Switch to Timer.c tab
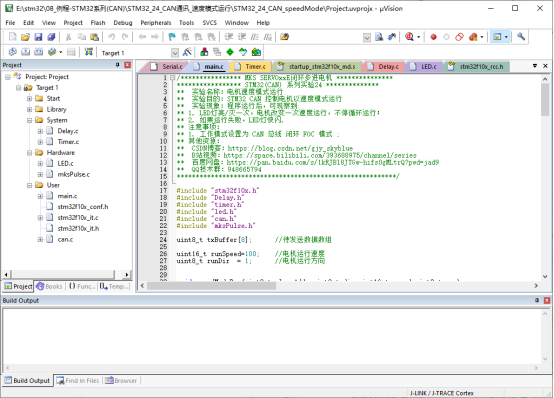The image size is (554, 398). point(251,66)
